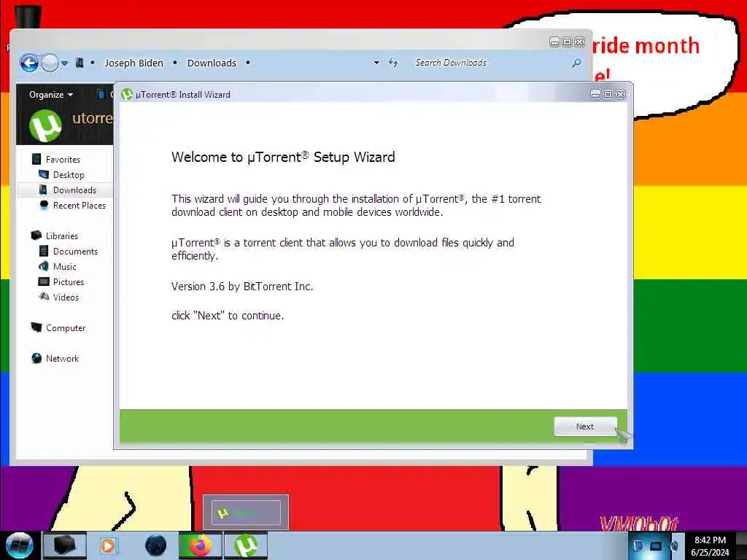Image resolution: width=747 pixels, height=560 pixels.
Task: Expand the address bar history dropdown
Action: 376,63
